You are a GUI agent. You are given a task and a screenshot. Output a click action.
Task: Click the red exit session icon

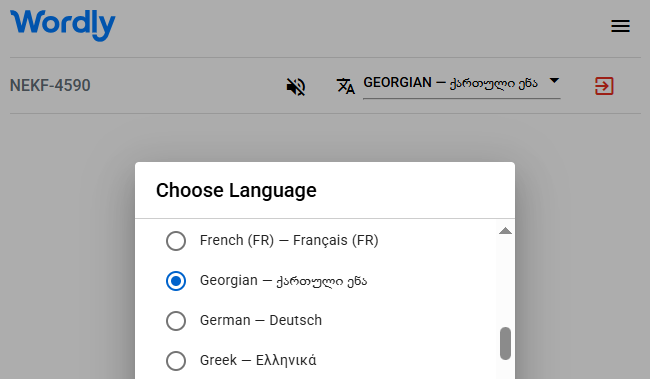(x=604, y=86)
